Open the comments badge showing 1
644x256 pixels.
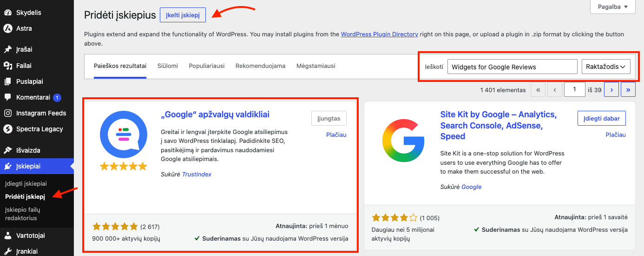[57, 98]
